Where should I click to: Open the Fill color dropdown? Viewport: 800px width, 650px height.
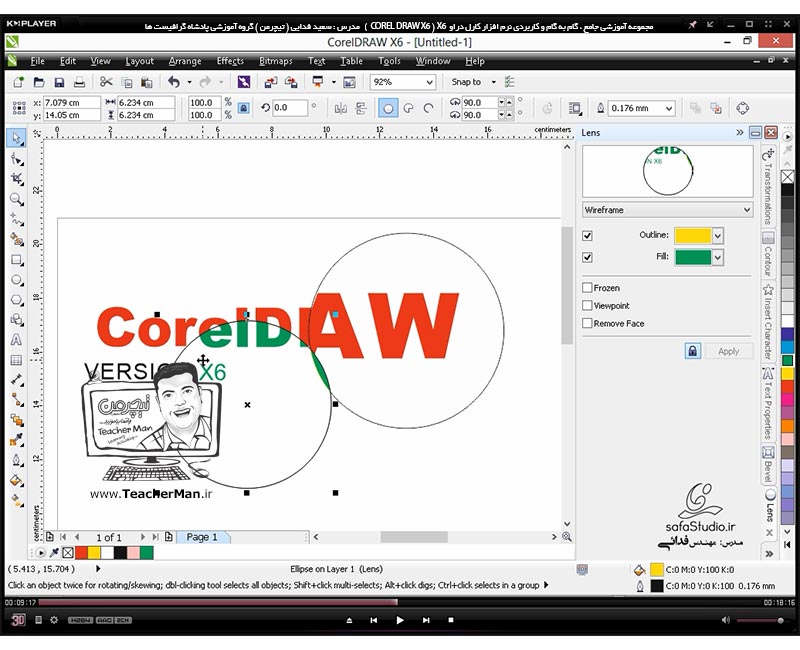pyautogui.click(x=718, y=257)
